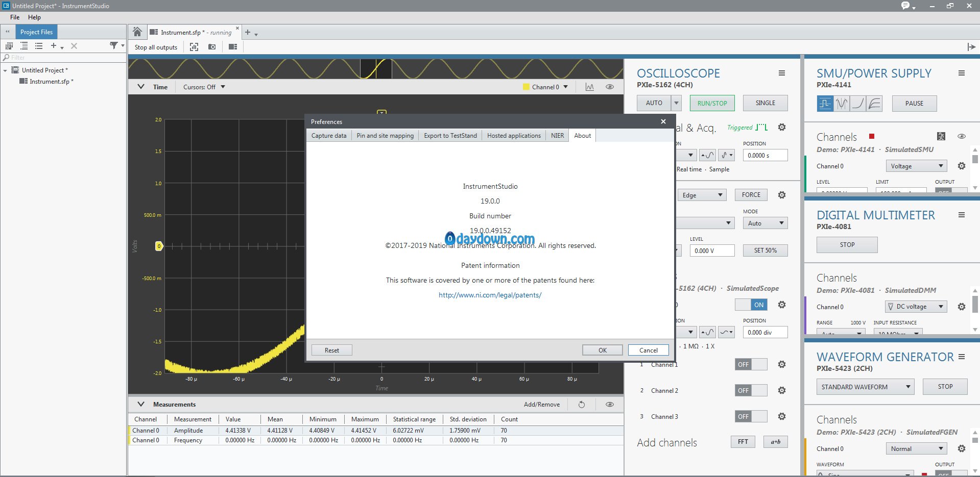Open Horizontal & Acq. settings gear
This screenshot has width=980, height=477.
pos(781,128)
